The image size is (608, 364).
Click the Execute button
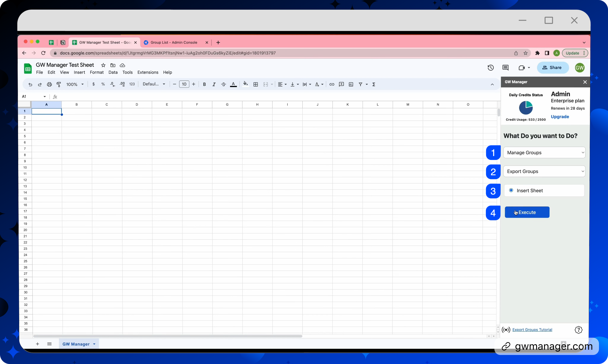(x=527, y=212)
